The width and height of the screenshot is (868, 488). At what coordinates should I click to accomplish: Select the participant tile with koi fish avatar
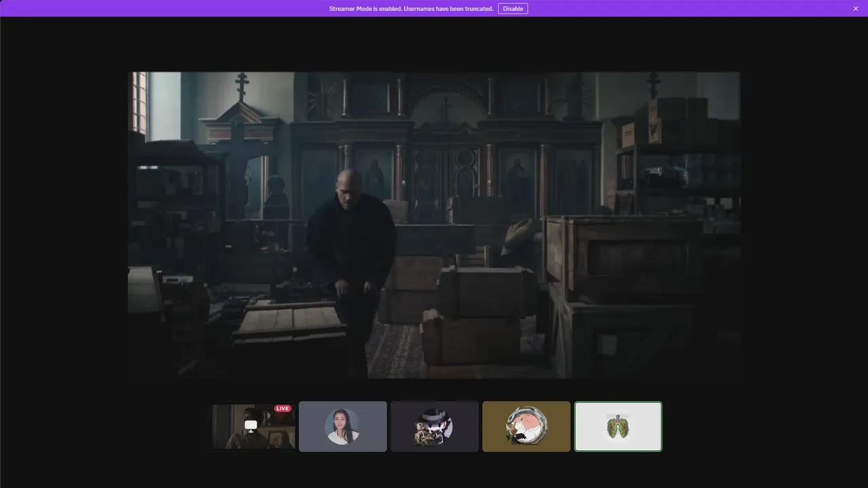[x=526, y=426]
